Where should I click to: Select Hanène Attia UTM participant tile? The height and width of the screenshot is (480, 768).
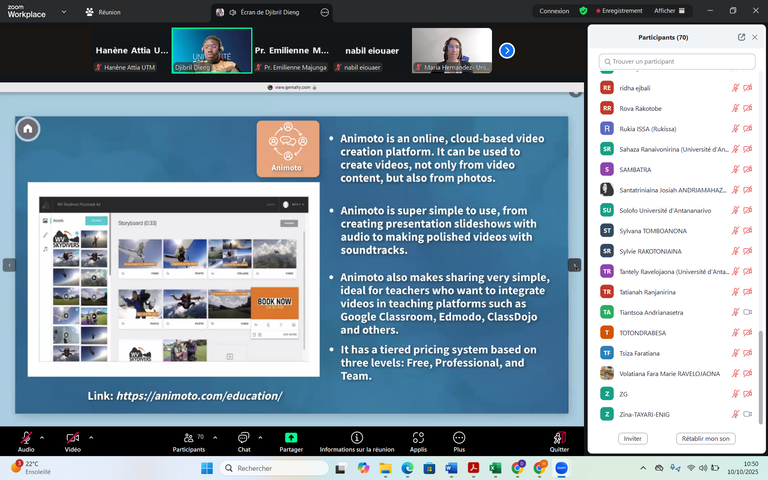coord(131,50)
